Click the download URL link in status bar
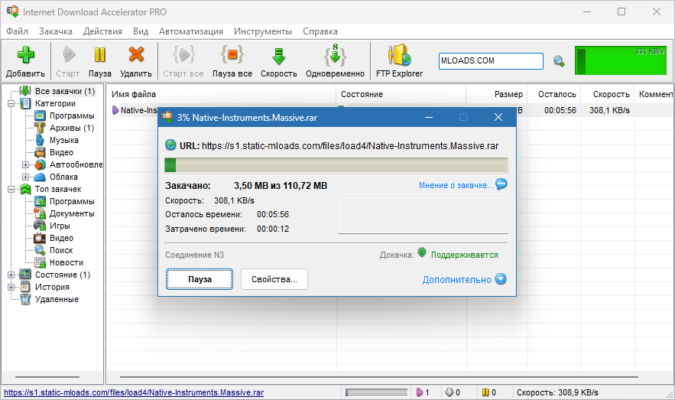 click(133, 392)
